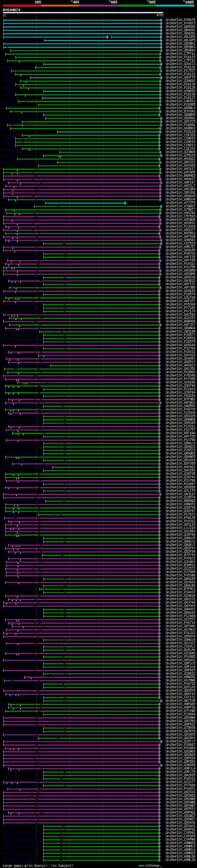Select hit UniRef100_A9NM29
This screenshot has height=868, width=197.
click(x=180, y=853)
